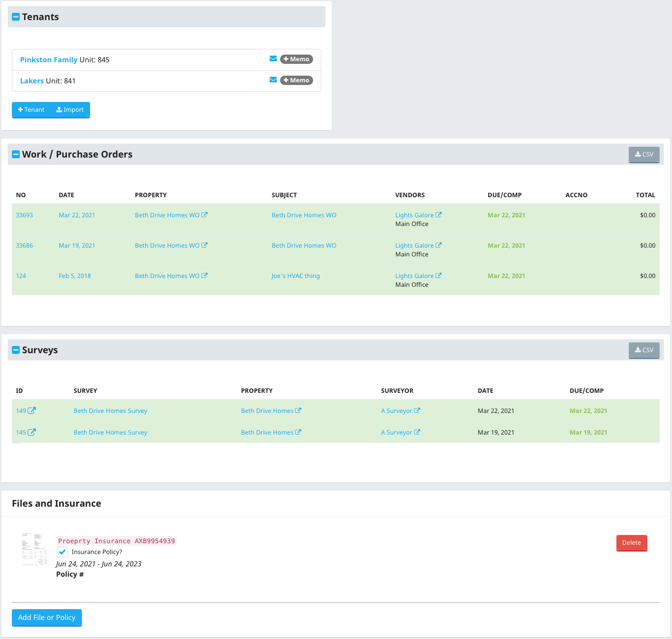Collapse the Work / Purchase Orders section
Viewport: 672px width, 639px height.
(x=16, y=154)
